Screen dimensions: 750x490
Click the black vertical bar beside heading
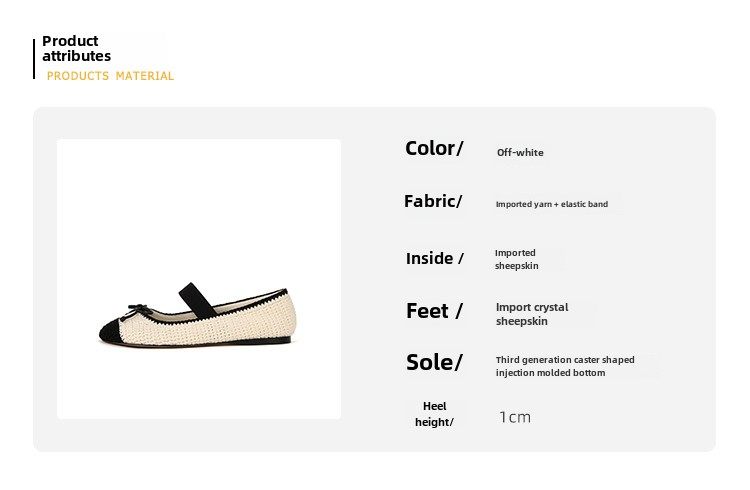pyautogui.click(x=35, y=58)
